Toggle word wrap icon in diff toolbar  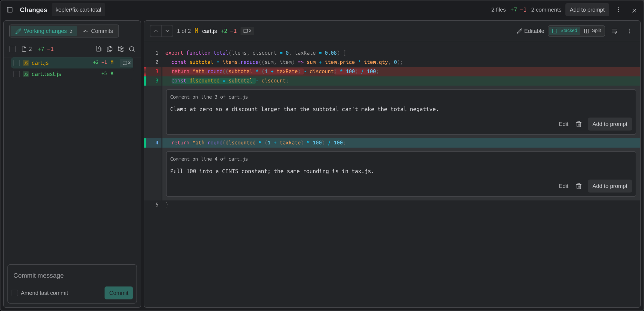[x=614, y=31]
